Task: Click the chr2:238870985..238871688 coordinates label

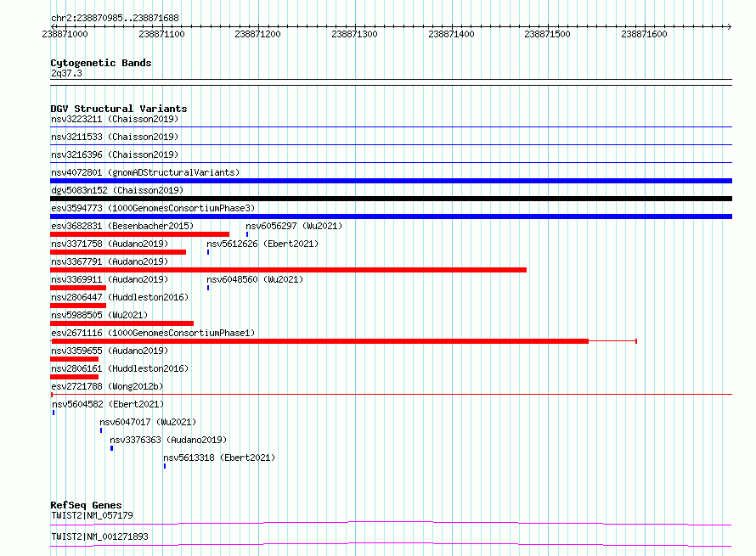Action: [x=115, y=18]
